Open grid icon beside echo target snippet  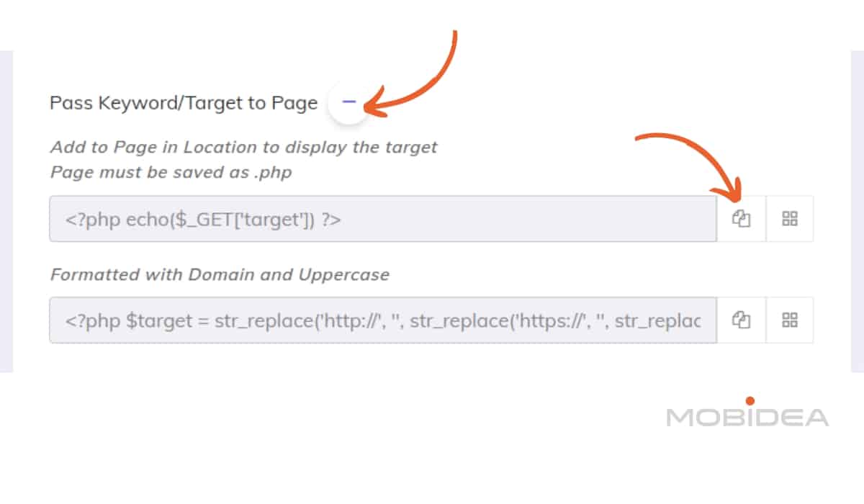pos(790,219)
